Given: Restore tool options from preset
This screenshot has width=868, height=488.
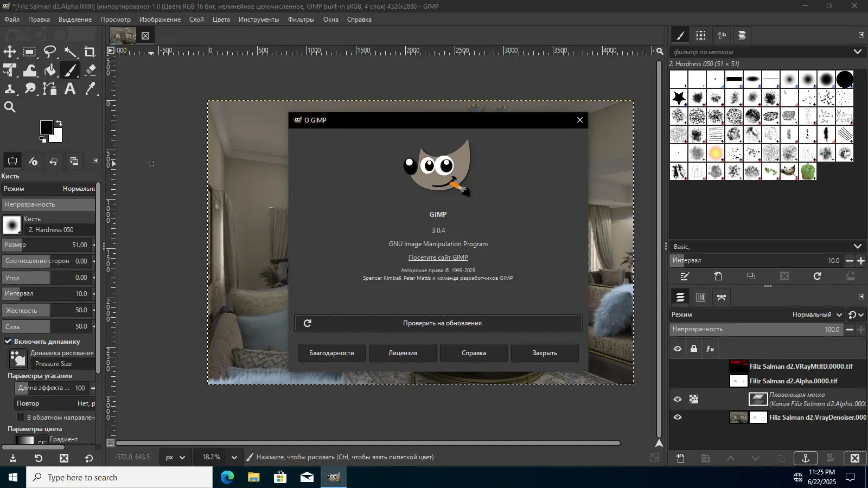Looking at the screenshot, I should click(x=39, y=458).
